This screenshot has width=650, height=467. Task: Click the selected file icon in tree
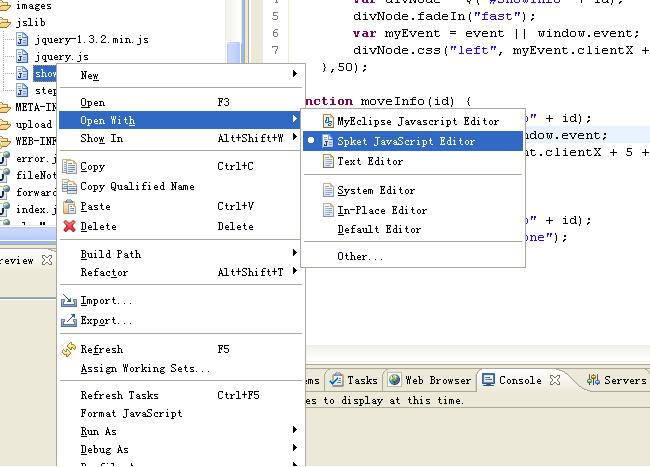coord(22,73)
